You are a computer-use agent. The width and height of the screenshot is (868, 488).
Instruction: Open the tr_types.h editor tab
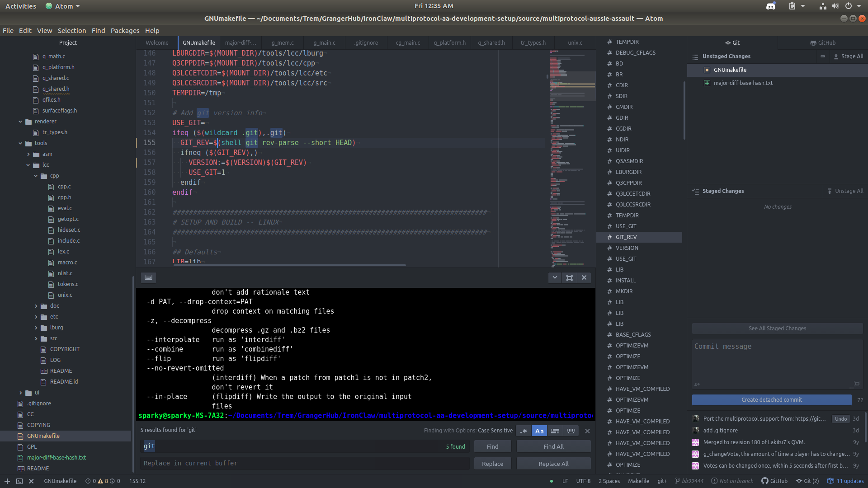[x=533, y=43]
